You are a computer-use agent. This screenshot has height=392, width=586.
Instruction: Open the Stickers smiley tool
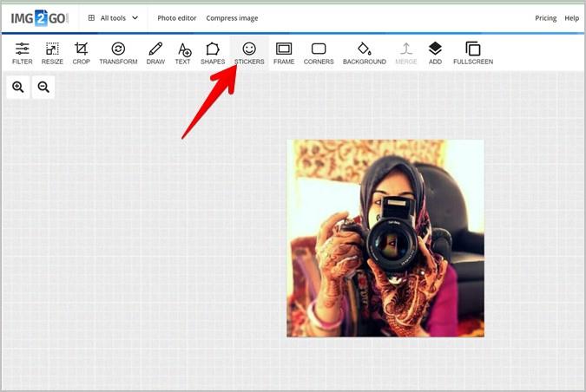tap(249, 54)
